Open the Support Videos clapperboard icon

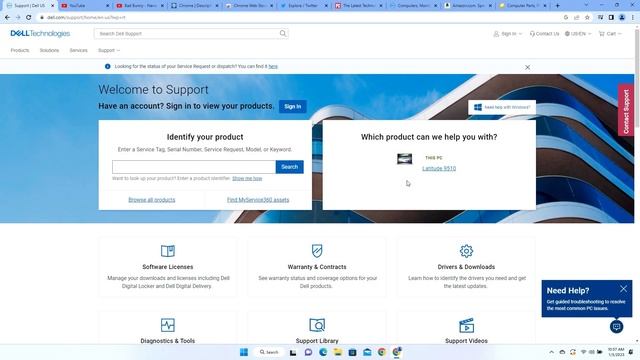coord(466,325)
